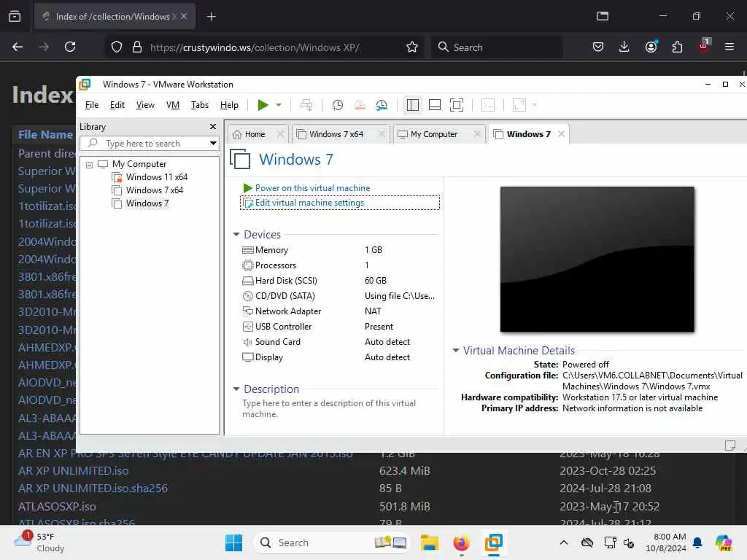The height and width of the screenshot is (560, 747).
Task: Select Windows 11 x64 in library
Action: (x=156, y=177)
